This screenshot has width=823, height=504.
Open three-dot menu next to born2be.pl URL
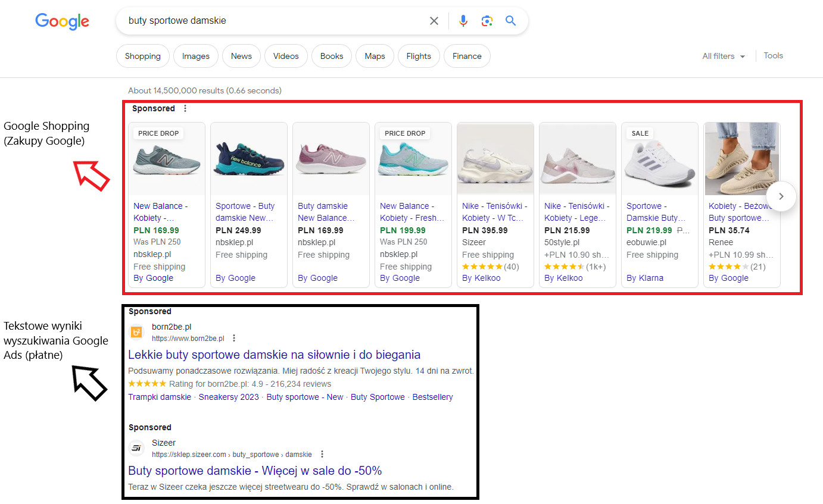(234, 339)
